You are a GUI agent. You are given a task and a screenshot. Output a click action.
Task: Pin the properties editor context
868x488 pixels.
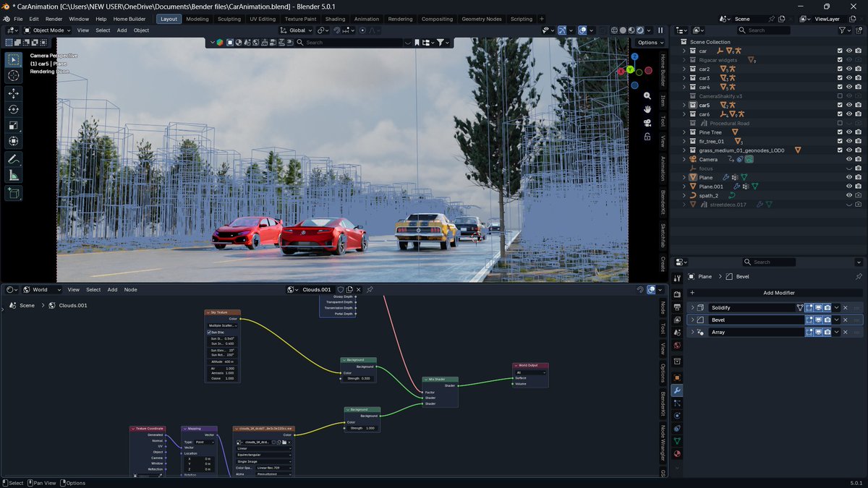pos(859,276)
